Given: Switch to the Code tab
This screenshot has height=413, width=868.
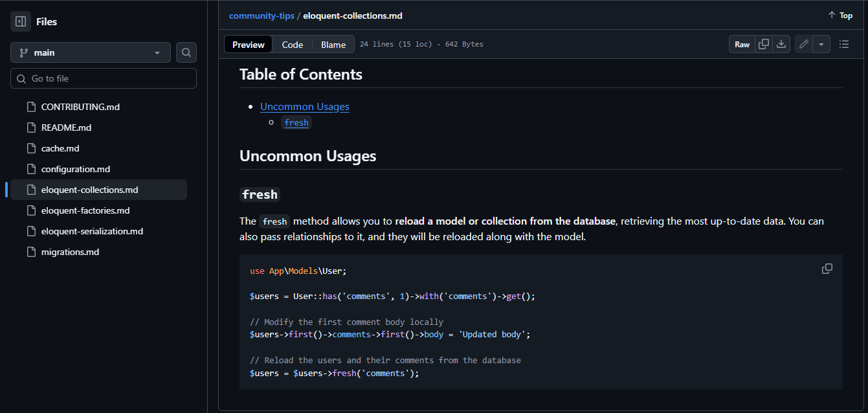Looking at the screenshot, I should pos(293,45).
